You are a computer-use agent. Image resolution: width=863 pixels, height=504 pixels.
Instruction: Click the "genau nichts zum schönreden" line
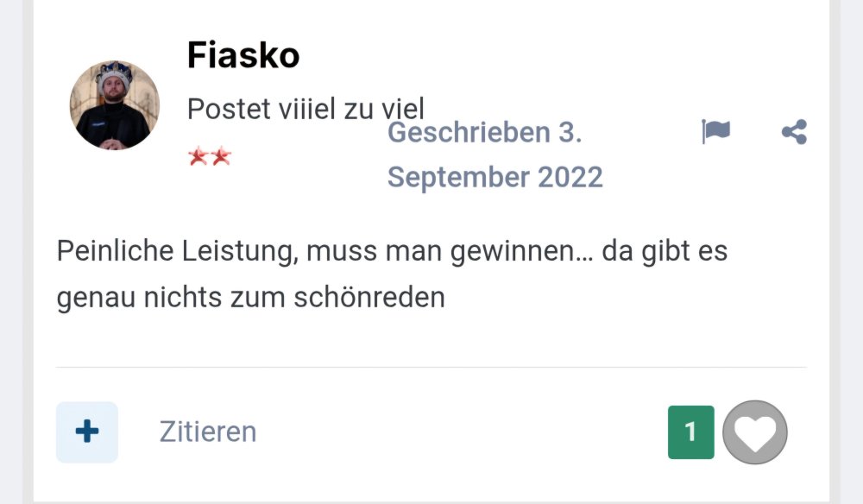pos(250,298)
